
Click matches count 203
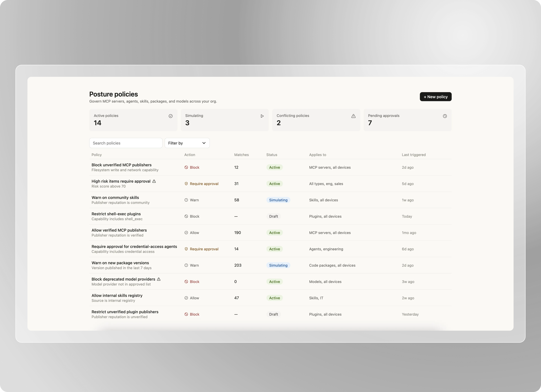point(238,265)
